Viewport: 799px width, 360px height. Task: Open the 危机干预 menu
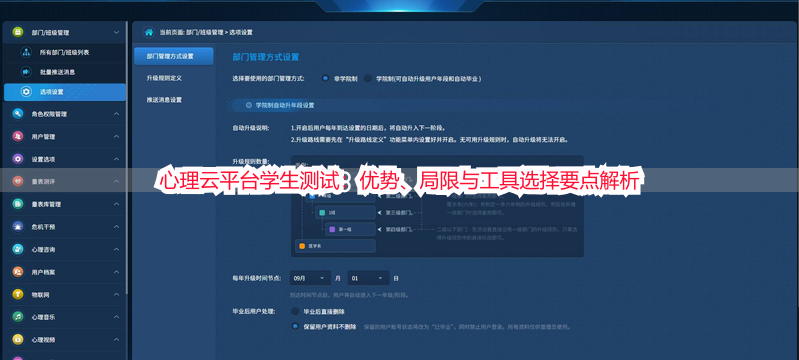click(x=65, y=226)
